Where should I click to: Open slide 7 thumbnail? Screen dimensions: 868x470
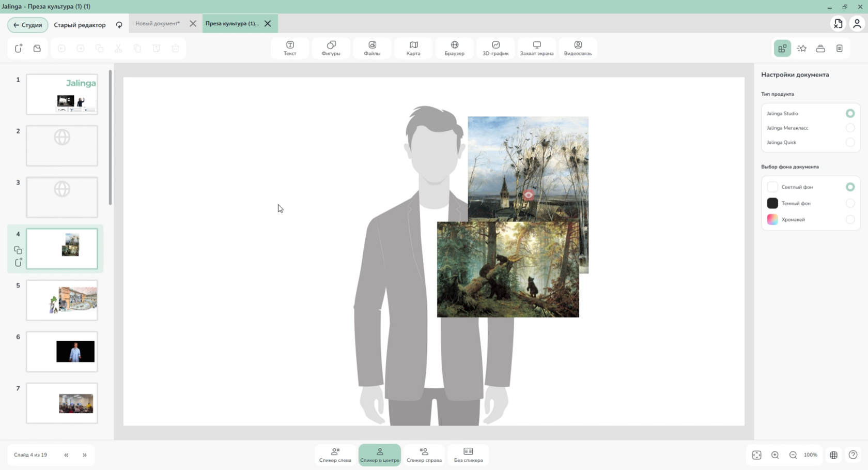coord(62,403)
